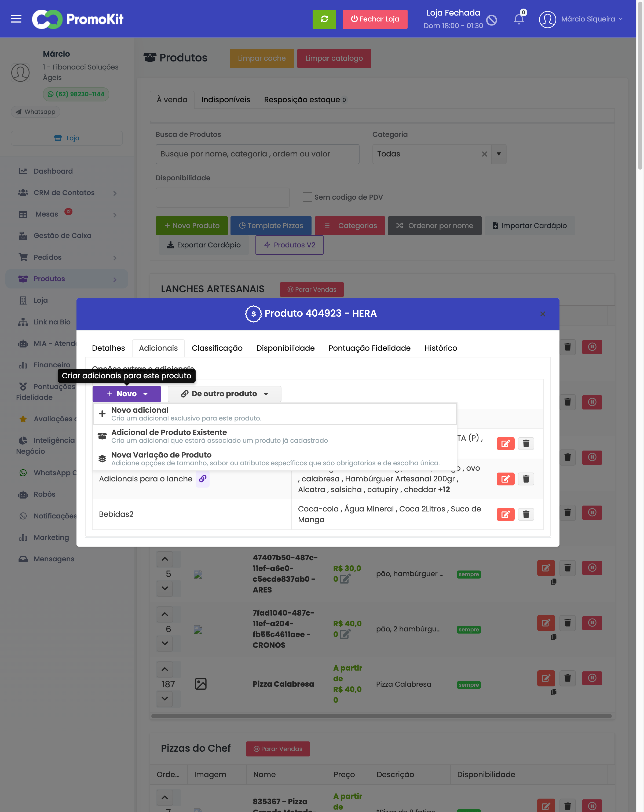This screenshot has height=812, width=644.
Task: Edit the Pizza Calabresa product
Action: pos(546,678)
